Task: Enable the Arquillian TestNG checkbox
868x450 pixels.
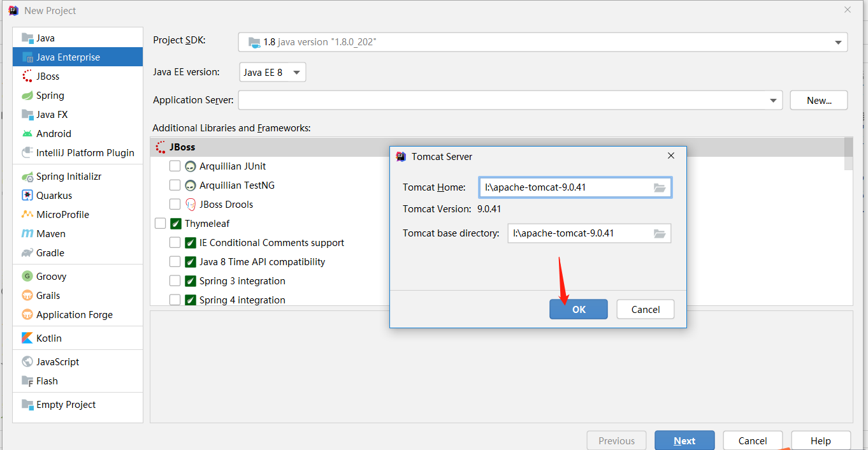Action: pos(175,185)
